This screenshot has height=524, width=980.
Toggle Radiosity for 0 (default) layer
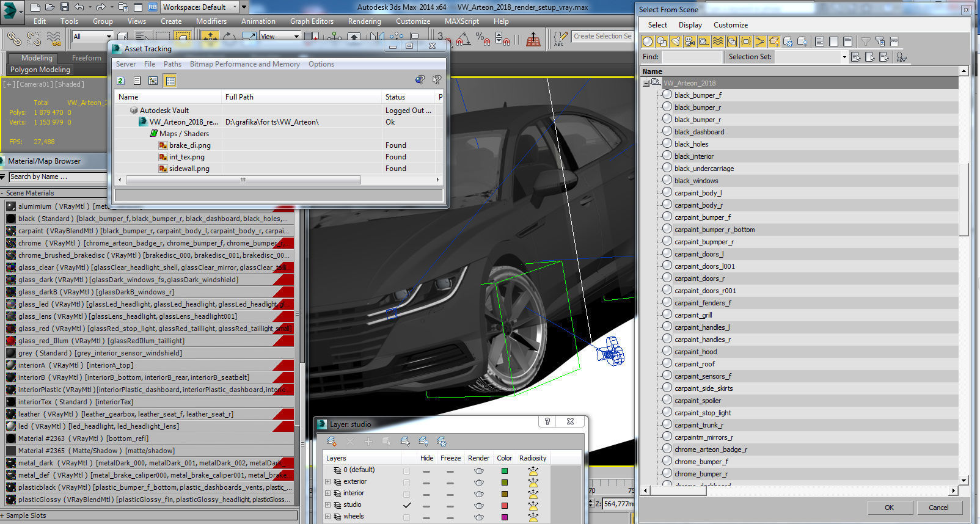click(533, 471)
